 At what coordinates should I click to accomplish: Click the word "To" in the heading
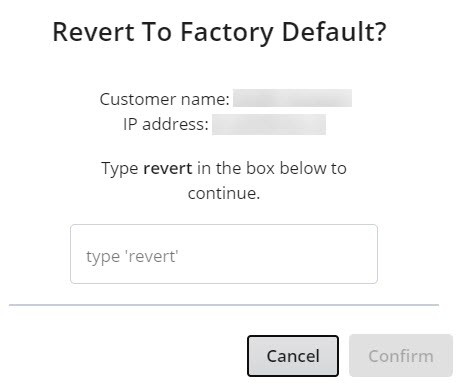pyautogui.click(x=157, y=32)
